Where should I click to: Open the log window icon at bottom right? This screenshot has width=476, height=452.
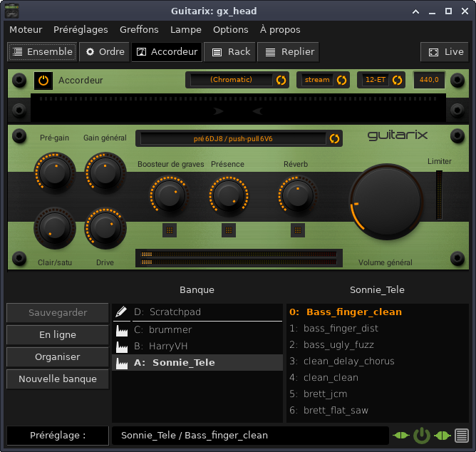click(x=462, y=435)
